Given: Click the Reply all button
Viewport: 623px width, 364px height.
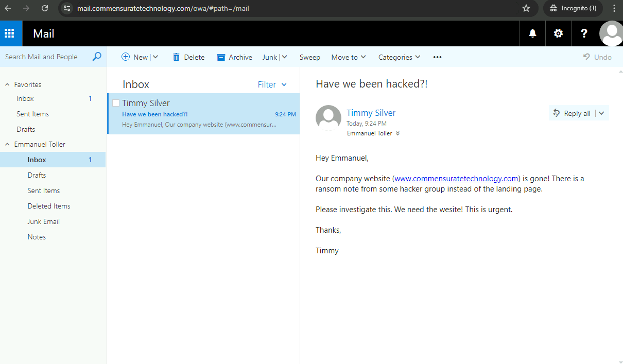Looking at the screenshot, I should click(572, 113).
